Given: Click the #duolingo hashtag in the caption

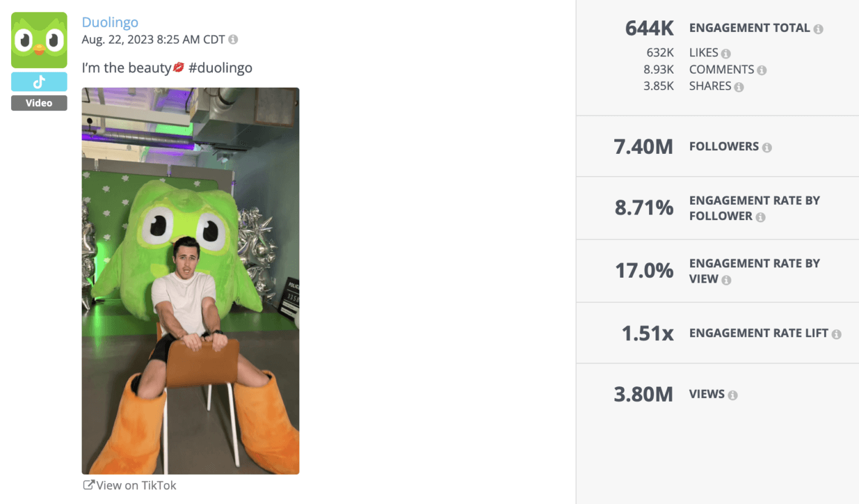Looking at the screenshot, I should pyautogui.click(x=221, y=67).
